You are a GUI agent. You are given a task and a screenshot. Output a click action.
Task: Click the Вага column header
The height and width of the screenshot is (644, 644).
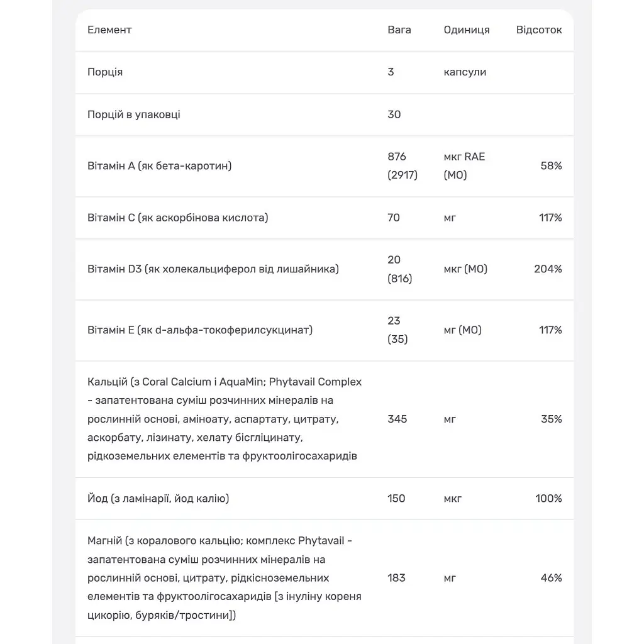(399, 30)
